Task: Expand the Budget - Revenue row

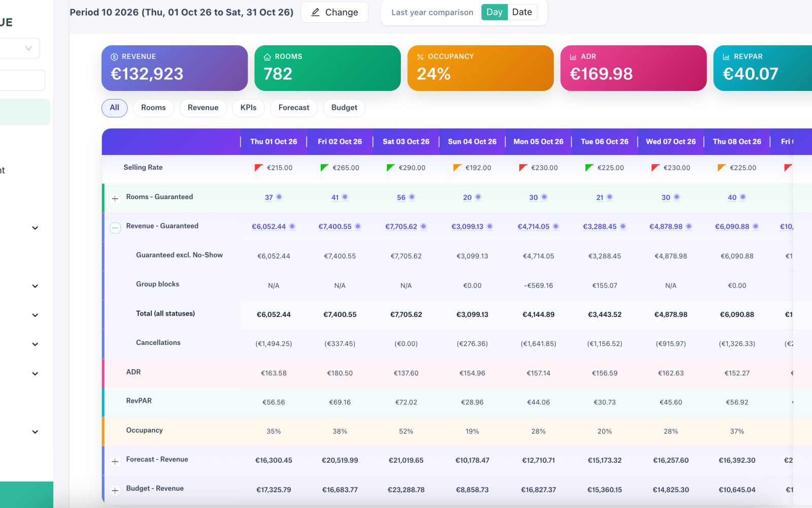Action: 115,490
